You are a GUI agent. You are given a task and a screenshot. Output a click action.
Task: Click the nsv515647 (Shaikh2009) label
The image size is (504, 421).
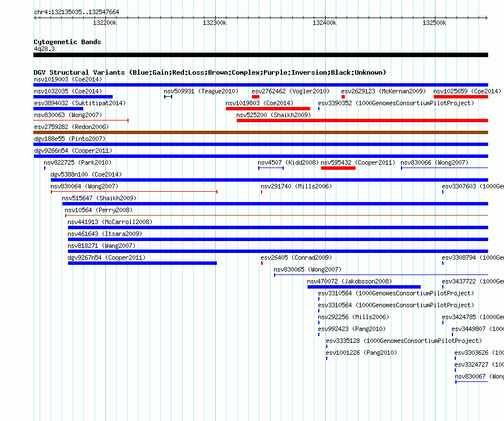pyautogui.click(x=99, y=198)
